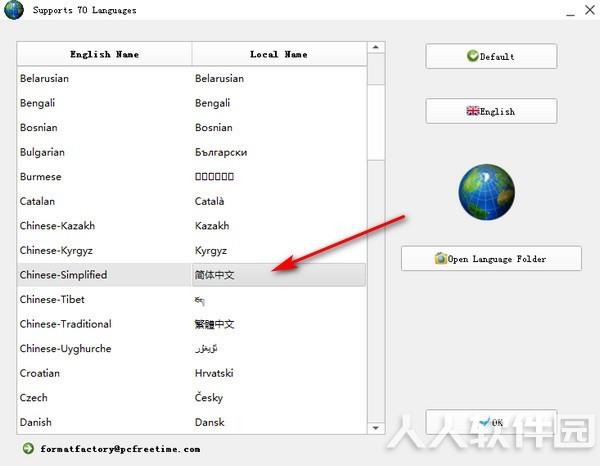
Task: Select the Chinese-Kyrgyz row
Action: 191,250
